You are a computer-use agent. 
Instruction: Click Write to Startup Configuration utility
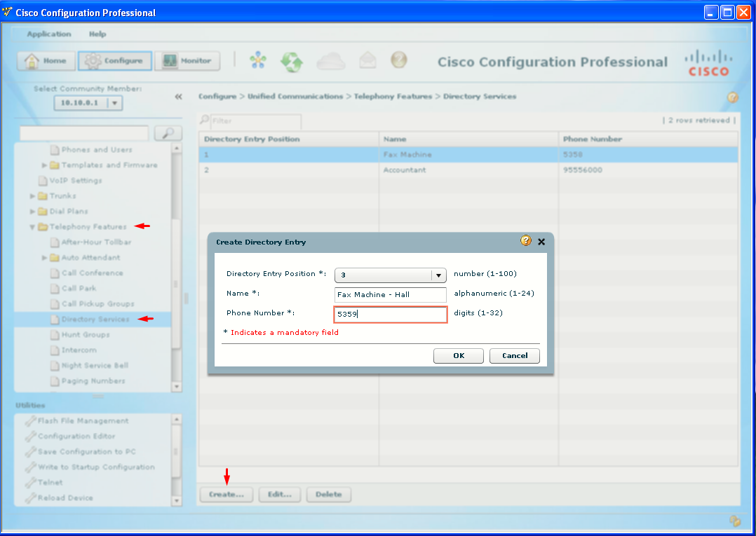[x=96, y=467]
